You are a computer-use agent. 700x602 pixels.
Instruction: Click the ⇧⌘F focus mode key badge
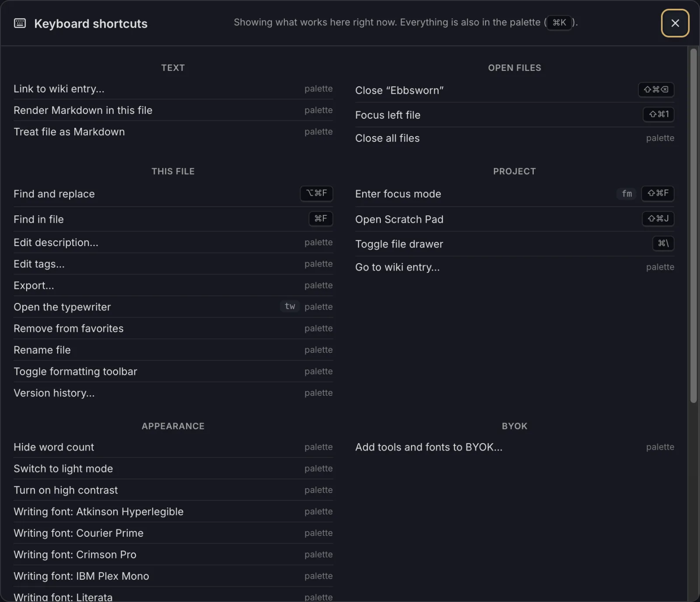[x=658, y=194]
